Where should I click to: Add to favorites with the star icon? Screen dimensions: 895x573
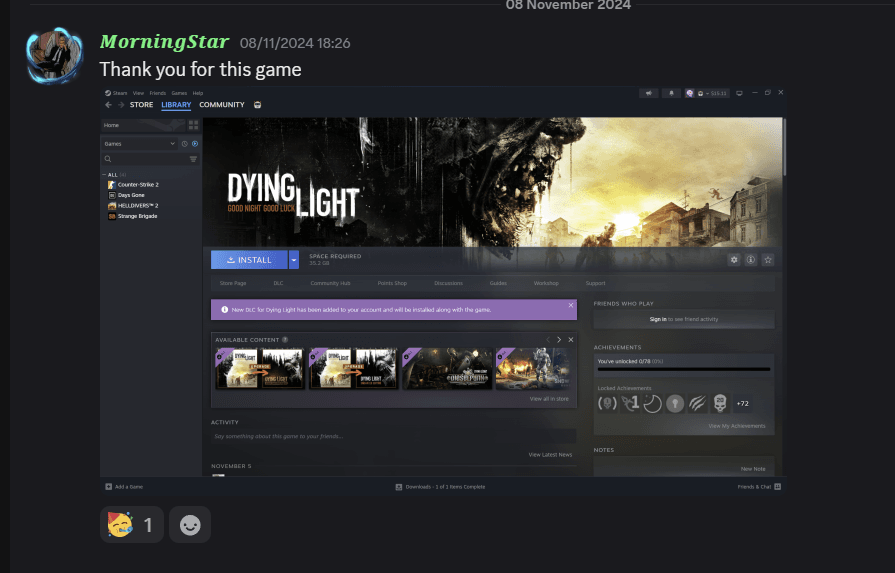tap(768, 260)
